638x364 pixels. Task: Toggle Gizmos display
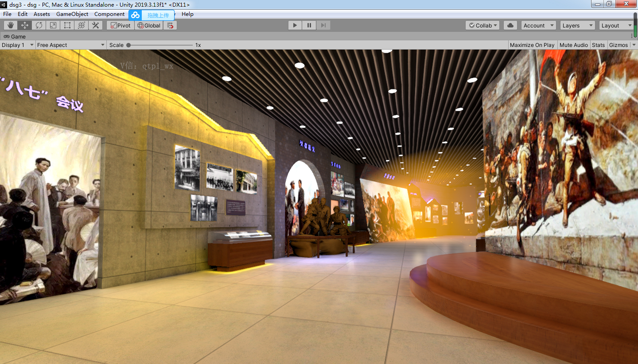click(x=619, y=45)
